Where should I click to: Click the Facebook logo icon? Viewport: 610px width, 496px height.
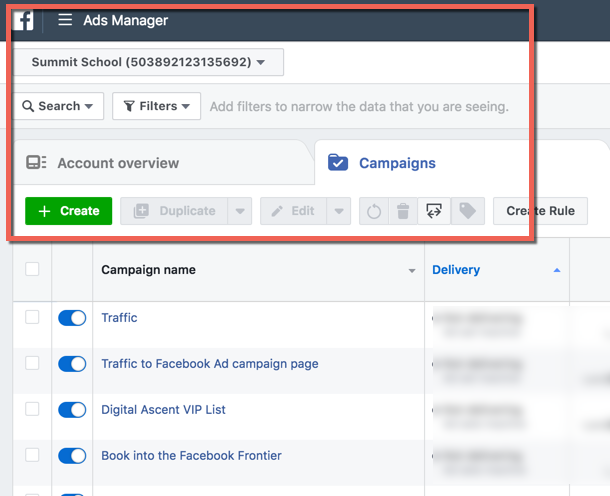23,20
